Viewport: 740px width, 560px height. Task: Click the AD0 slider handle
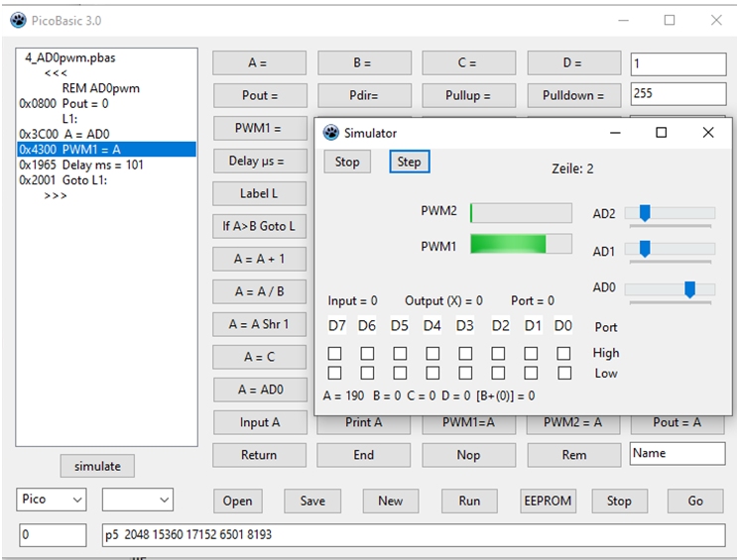[x=689, y=289]
